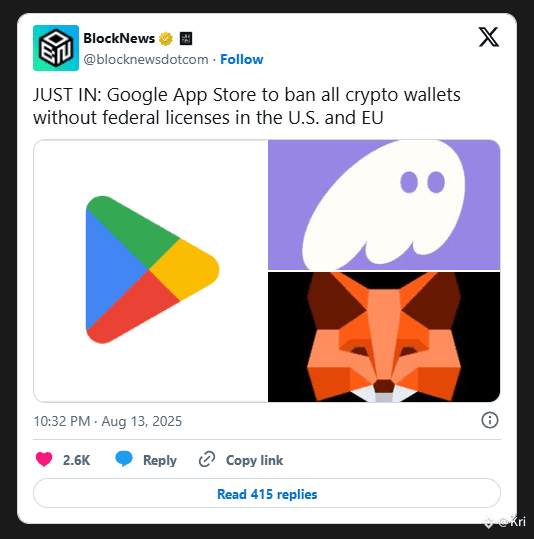Open the BlockNews display name

[x=119, y=38]
